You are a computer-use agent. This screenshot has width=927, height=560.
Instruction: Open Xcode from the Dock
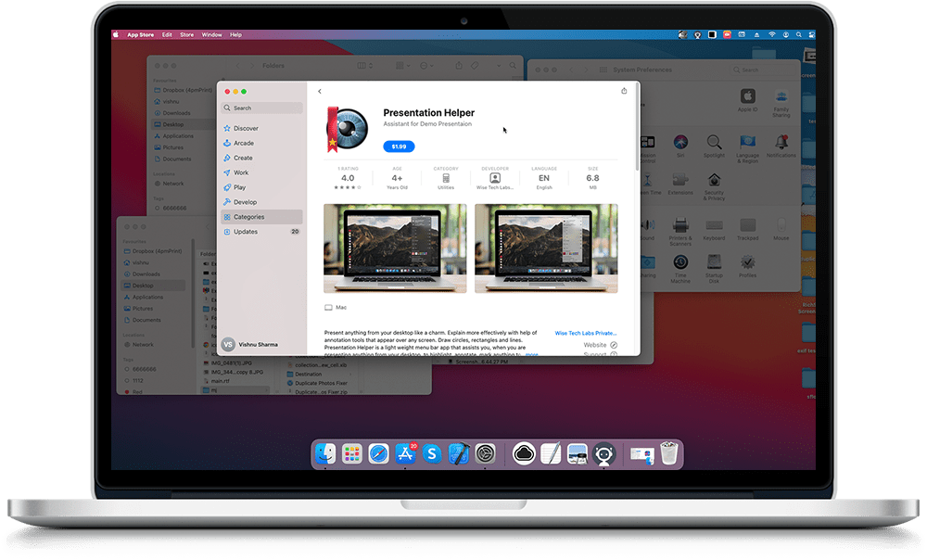(459, 453)
